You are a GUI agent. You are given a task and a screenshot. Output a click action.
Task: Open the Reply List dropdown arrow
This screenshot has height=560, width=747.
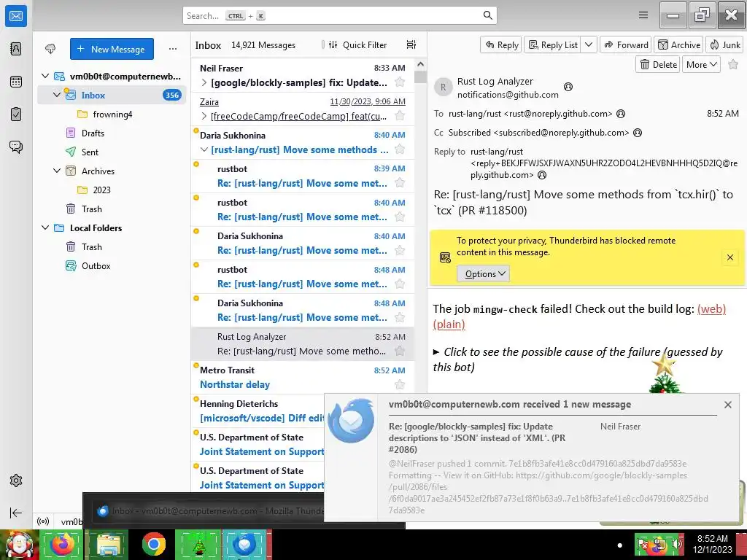(x=589, y=44)
